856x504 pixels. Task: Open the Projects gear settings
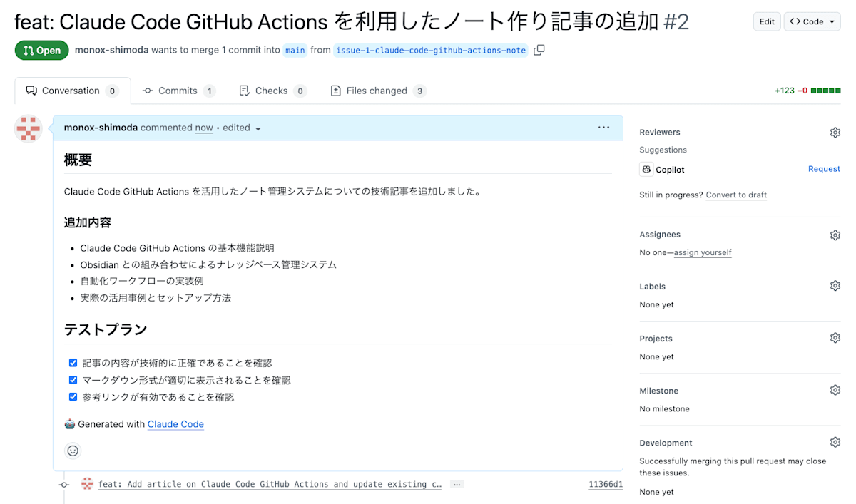coord(835,338)
